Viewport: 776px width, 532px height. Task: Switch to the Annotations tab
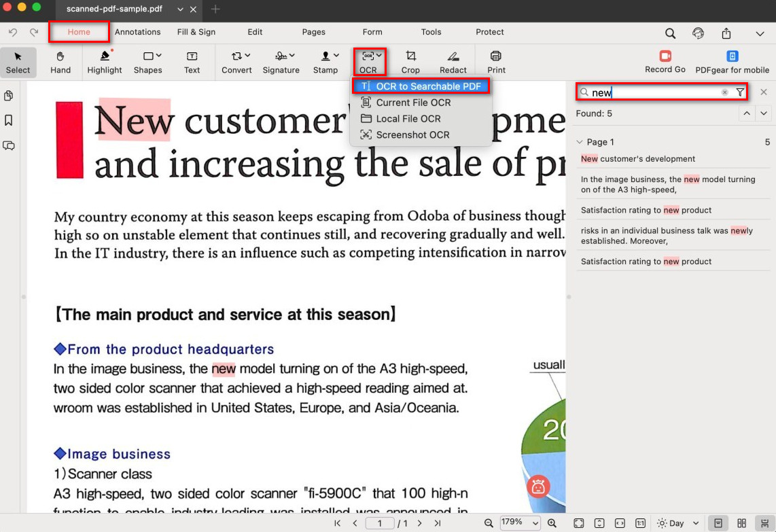[137, 32]
